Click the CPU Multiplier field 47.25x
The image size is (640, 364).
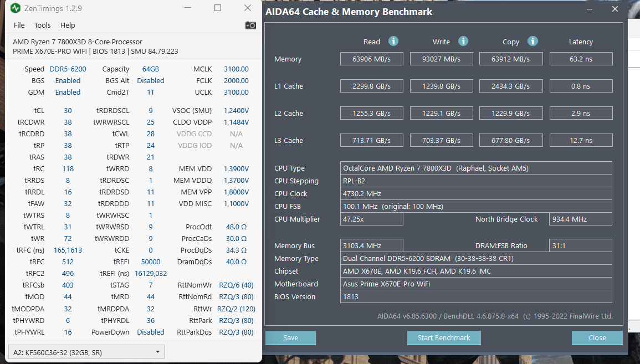point(371,219)
